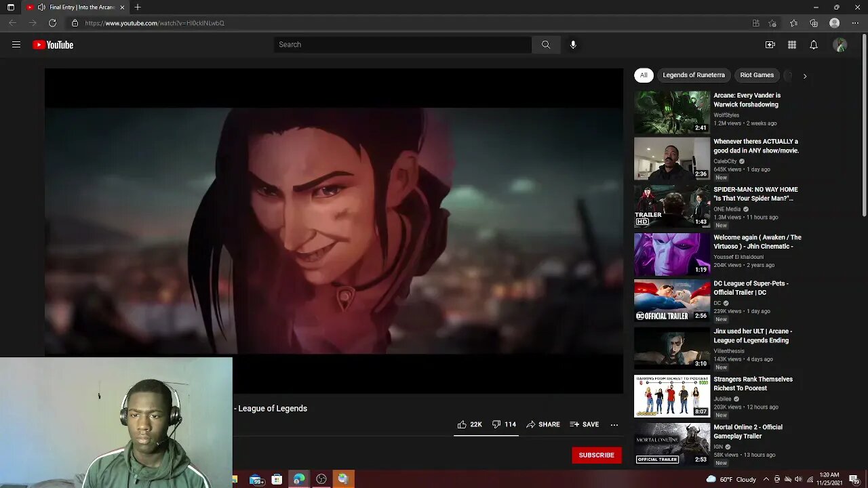
Task: Click the video player frame
Action: 334,230
